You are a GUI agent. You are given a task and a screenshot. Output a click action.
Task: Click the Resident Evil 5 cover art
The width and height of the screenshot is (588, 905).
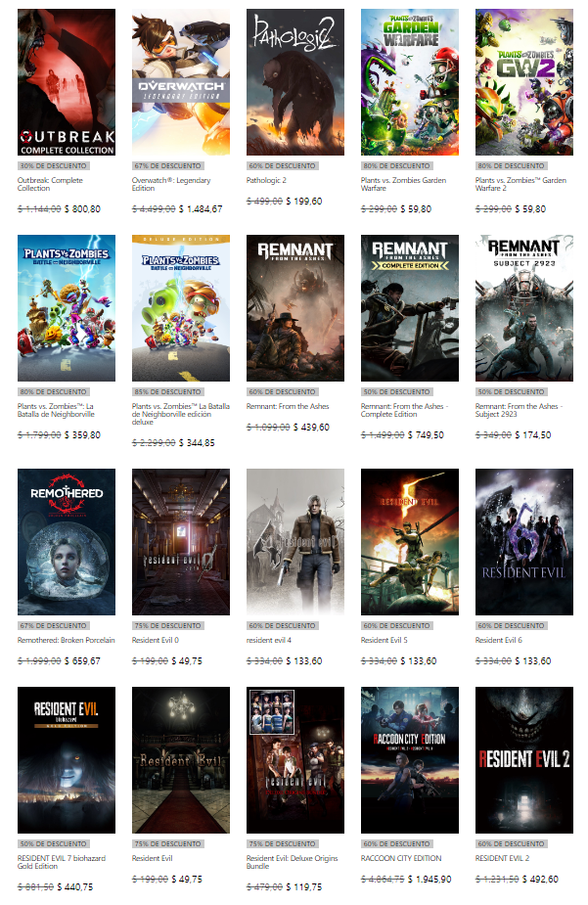coord(410,541)
